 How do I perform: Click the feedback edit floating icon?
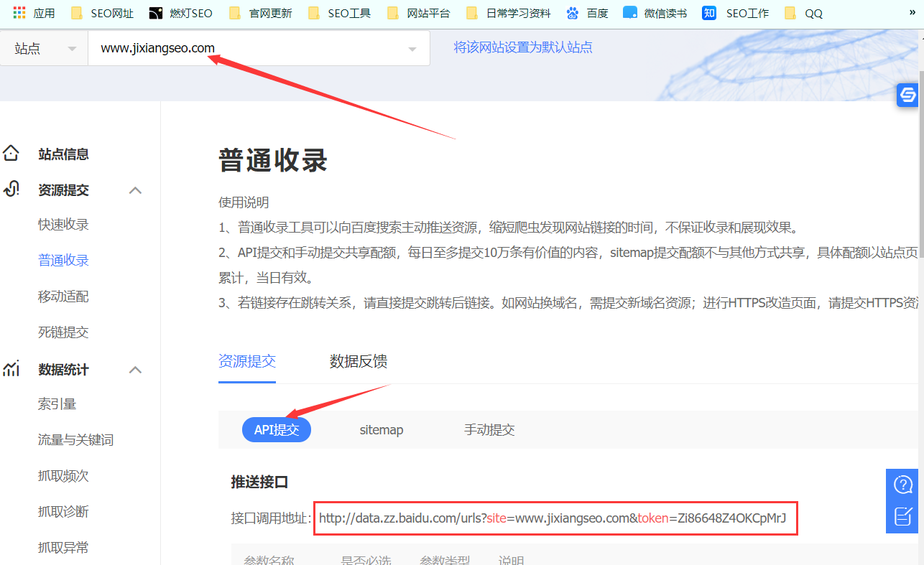pos(902,515)
